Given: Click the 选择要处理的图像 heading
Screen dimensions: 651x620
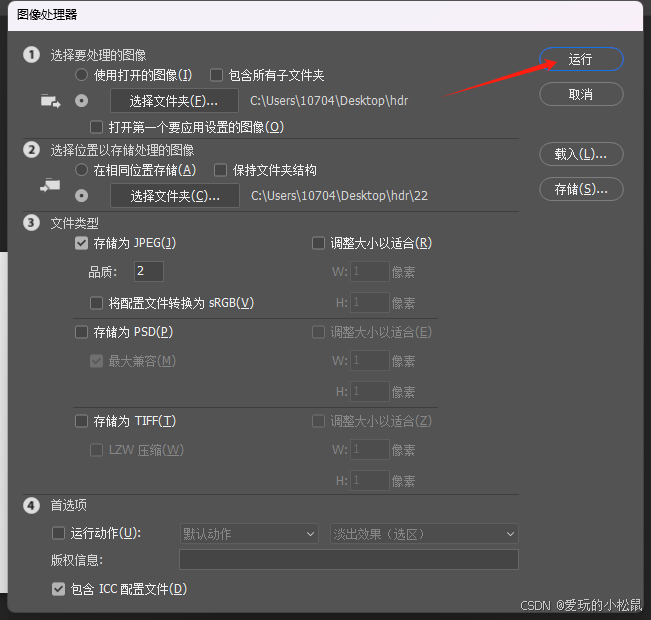Looking at the screenshot, I should [x=98, y=55].
